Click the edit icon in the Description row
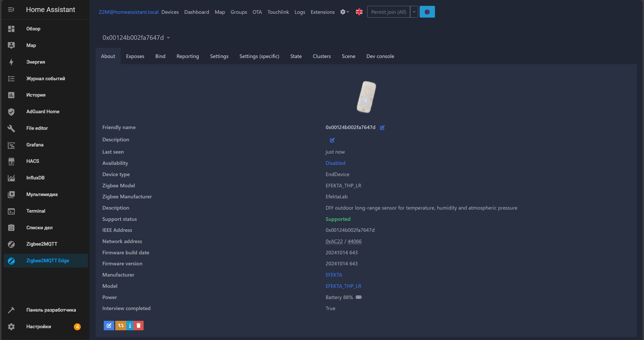644x340 pixels. [332, 140]
